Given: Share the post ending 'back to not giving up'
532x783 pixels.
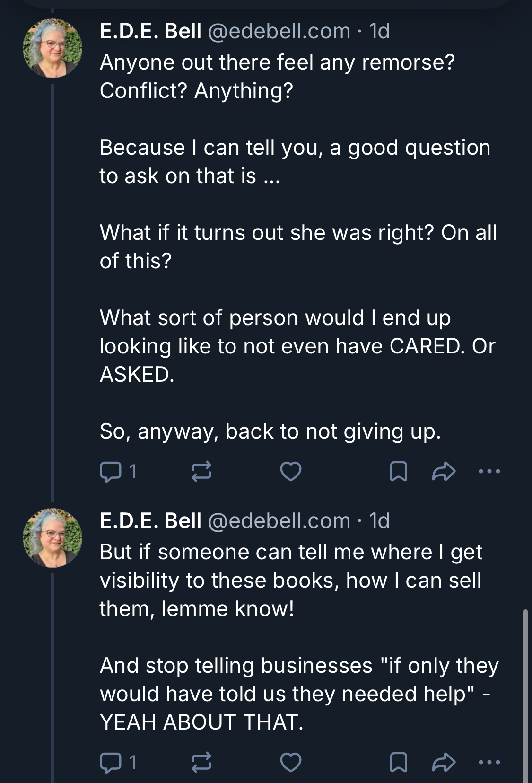Looking at the screenshot, I should (x=444, y=471).
